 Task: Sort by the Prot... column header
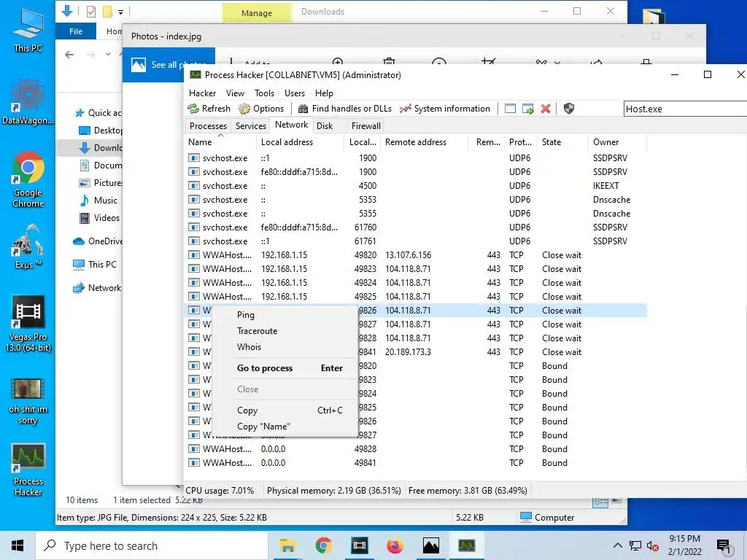click(522, 142)
